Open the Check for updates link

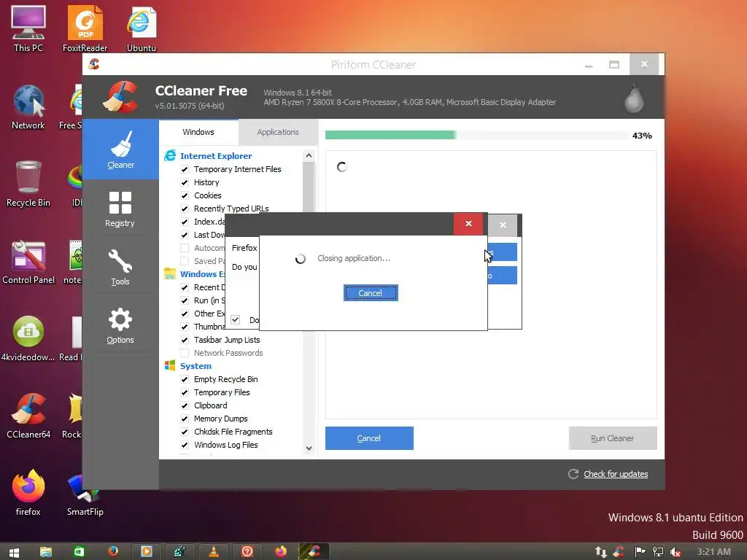pyautogui.click(x=616, y=474)
